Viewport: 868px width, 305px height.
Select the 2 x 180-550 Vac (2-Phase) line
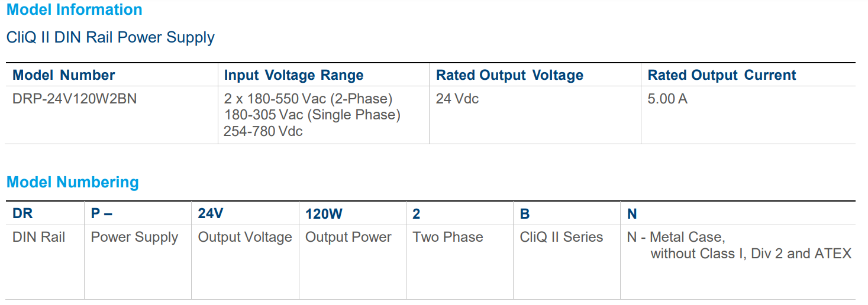308,99
